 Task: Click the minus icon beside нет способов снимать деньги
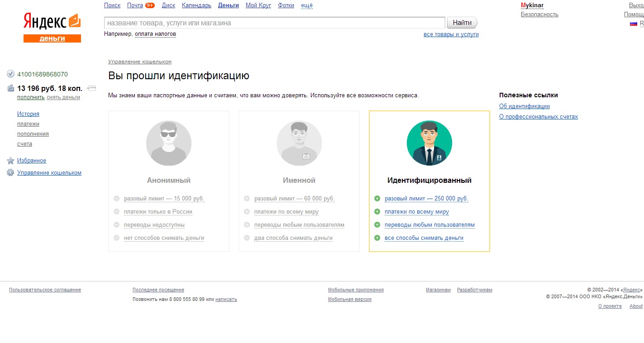point(116,238)
